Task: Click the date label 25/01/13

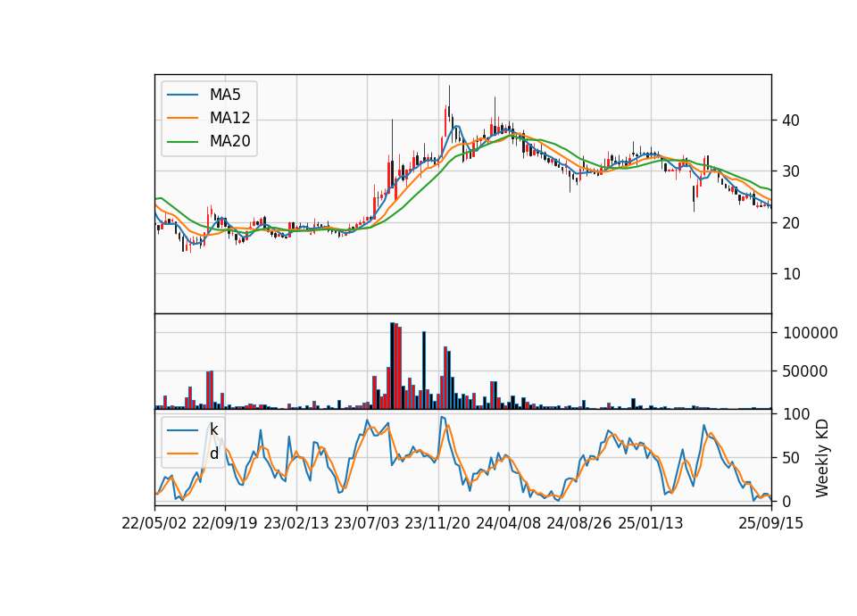Action: tap(651, 523)
